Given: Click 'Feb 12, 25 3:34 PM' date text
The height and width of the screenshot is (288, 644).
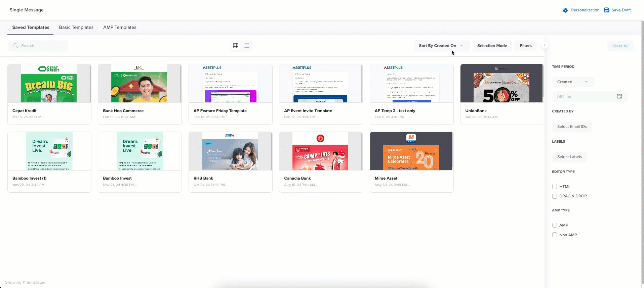Looking at the screenshot, I should (x=210, y=117).
